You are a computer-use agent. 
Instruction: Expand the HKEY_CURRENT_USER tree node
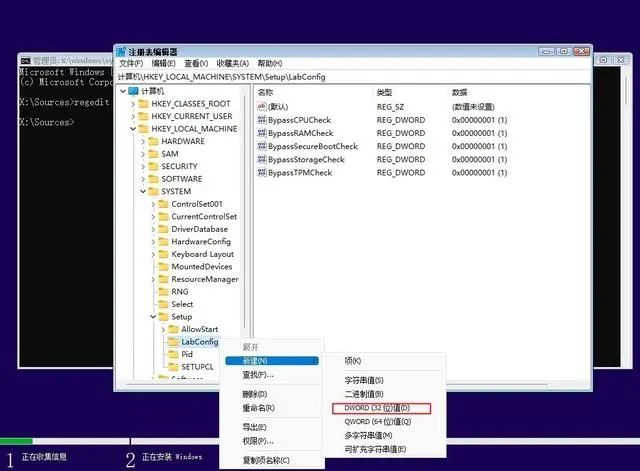[x=132, y=116]
